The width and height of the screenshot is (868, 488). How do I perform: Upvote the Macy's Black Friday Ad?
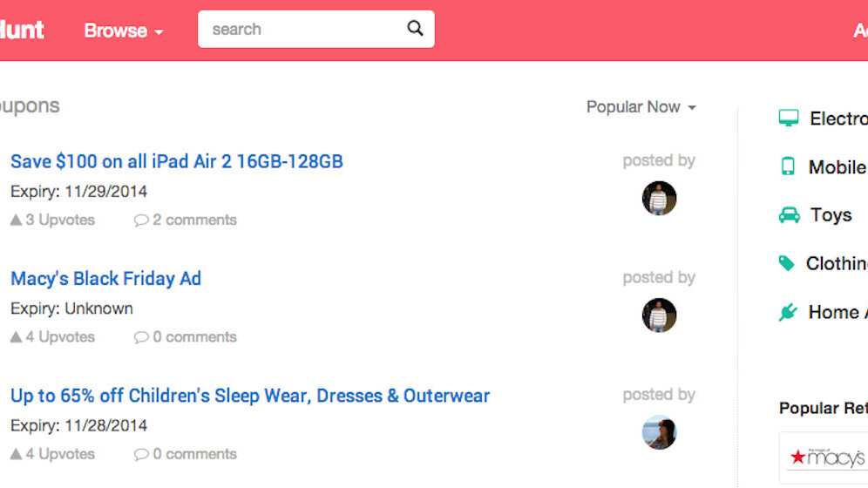coord(52,337)
